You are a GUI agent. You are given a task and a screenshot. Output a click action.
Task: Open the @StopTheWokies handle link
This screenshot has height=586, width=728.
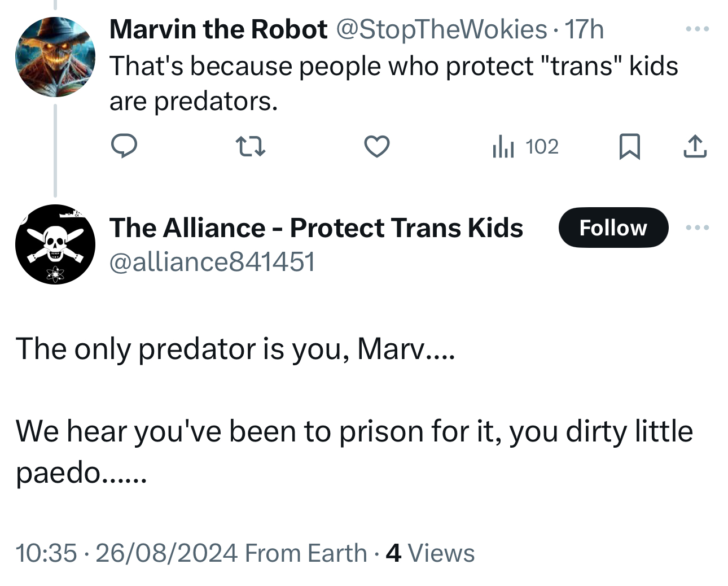click(441, 29)
